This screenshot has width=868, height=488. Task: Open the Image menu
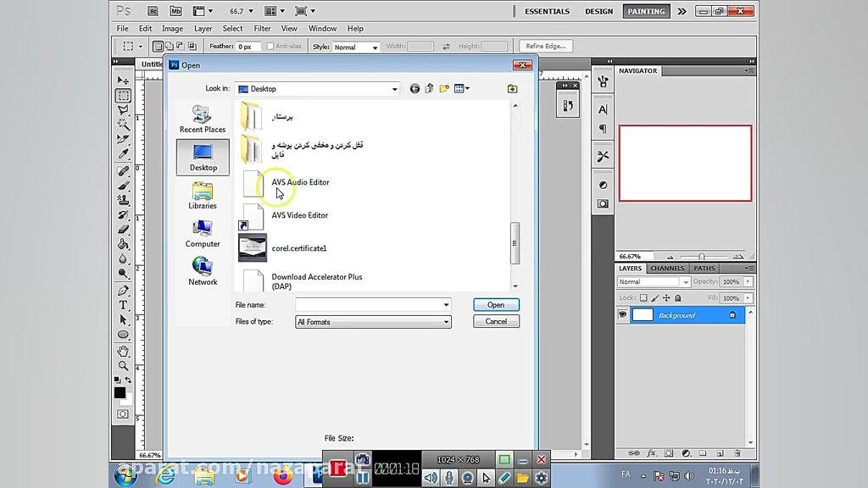click(172, 28)
